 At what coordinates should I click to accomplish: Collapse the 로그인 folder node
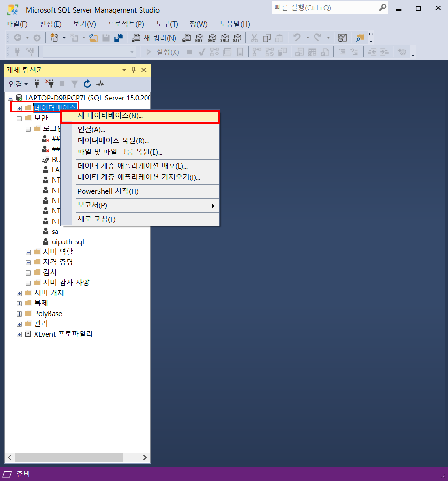28,129
